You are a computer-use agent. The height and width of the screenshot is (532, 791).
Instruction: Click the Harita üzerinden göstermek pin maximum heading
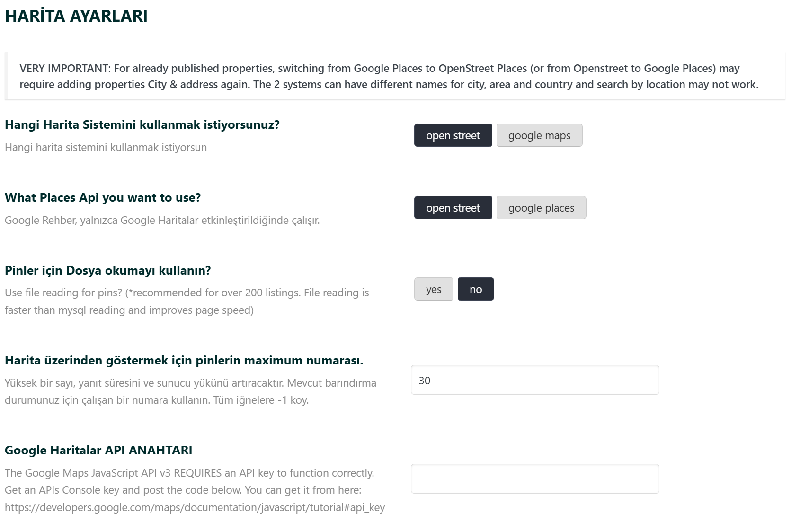click(184, 361)
